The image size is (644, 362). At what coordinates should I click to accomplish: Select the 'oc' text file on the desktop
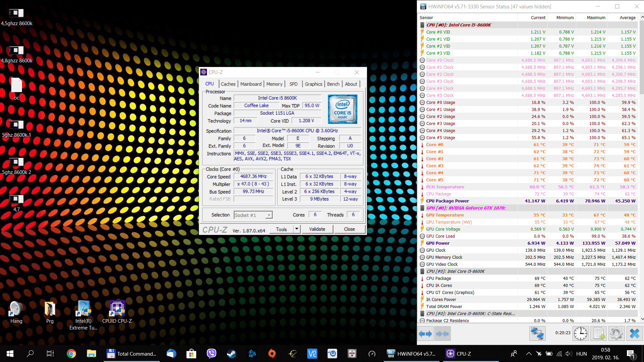point(16,89)
